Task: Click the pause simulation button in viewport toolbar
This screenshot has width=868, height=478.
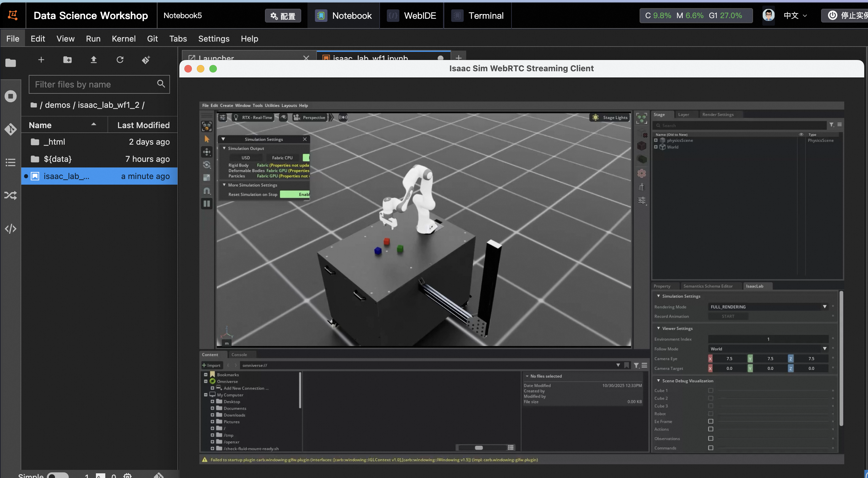Action: point(207,204)
